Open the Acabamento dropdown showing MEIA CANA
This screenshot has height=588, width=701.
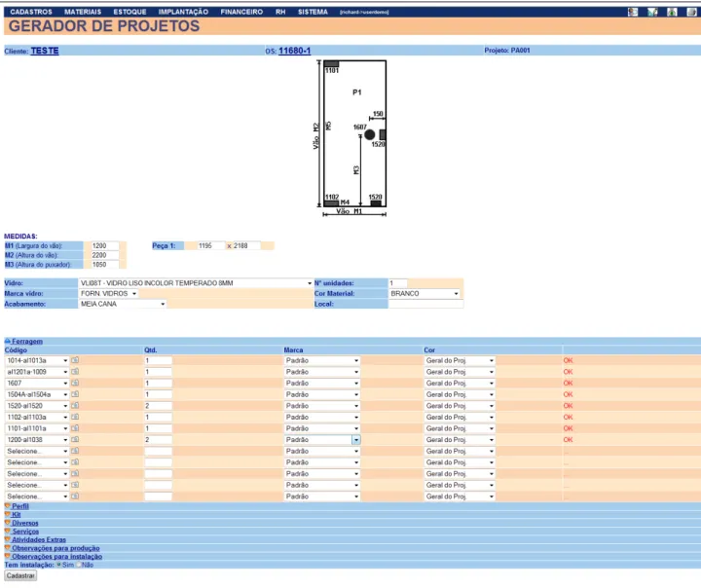[x=123, y=304]
